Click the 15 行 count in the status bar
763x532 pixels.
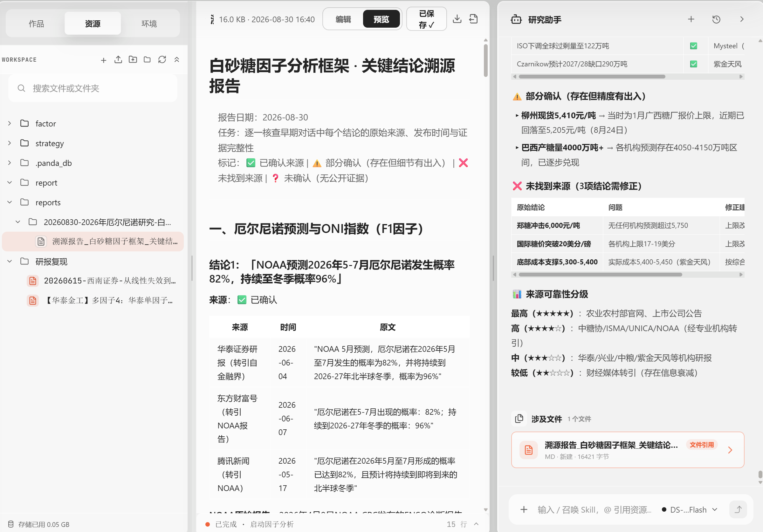[457, 524]
